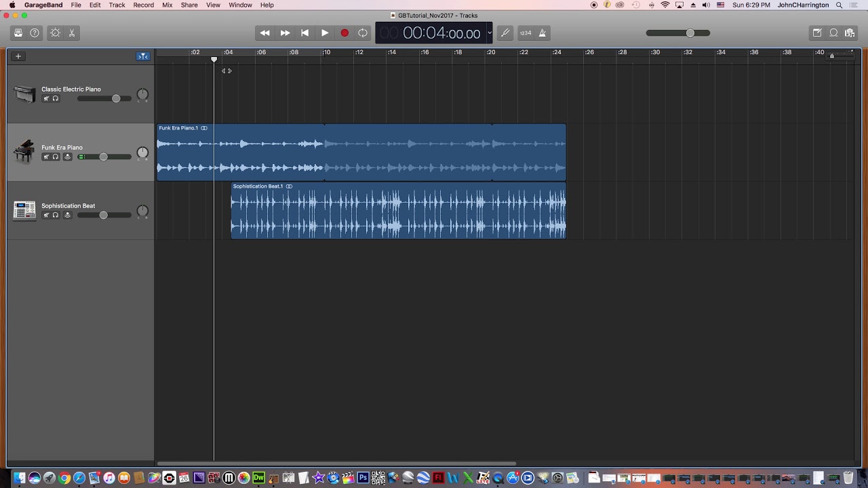The height and width of the screenshot is (488, 868).
Task: Open the Editors with scissors icon
Action: pos(71,33)
